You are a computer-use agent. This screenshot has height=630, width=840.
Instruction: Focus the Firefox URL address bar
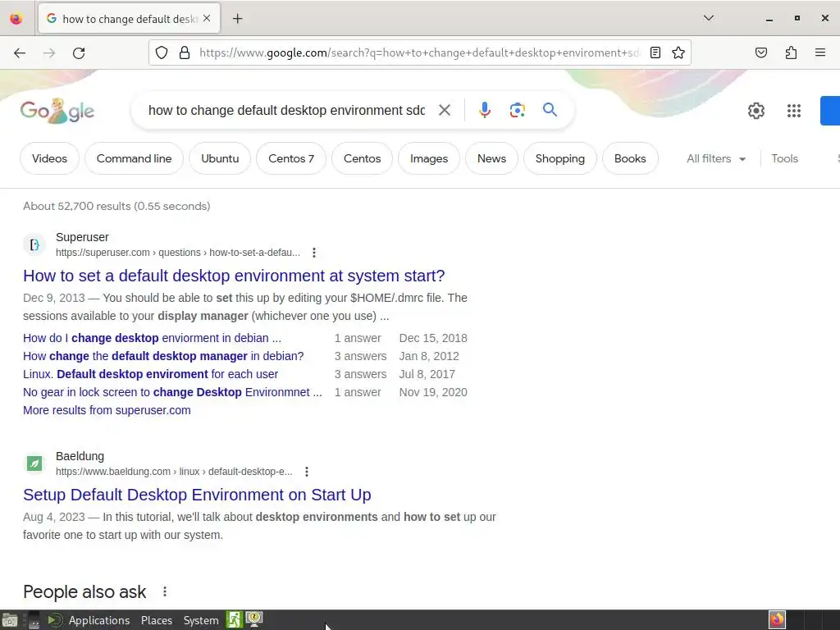coord(419,52)
